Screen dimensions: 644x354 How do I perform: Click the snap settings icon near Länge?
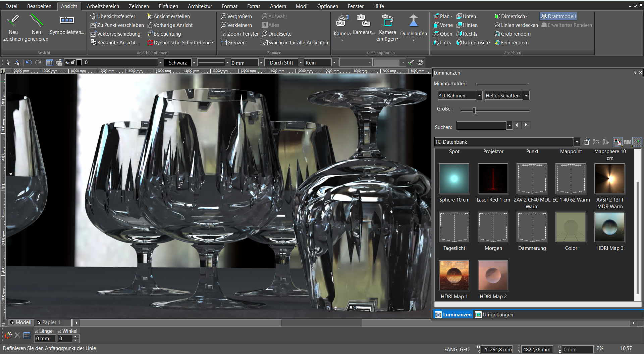point(8,335)
